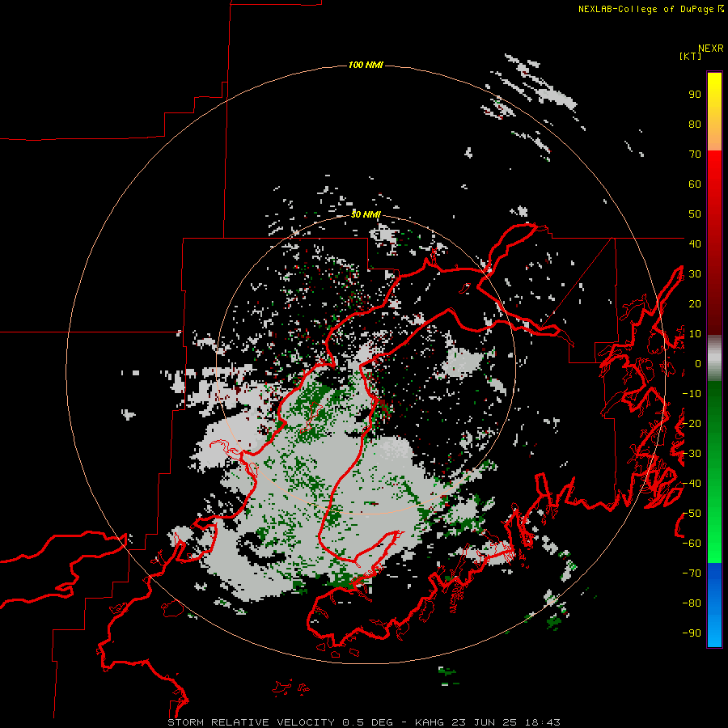Click the KAHG station identifier in caption

click(x=430, y=722)
